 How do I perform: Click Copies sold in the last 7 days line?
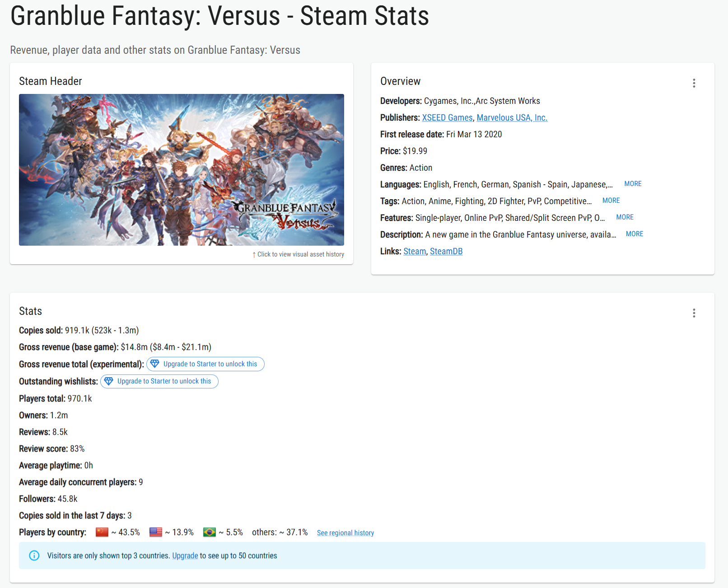point(75,515)
